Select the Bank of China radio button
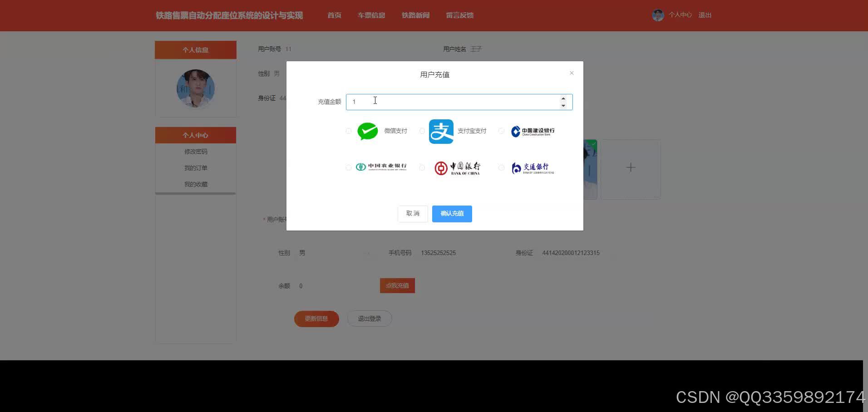The image size is (868, 412). click(x=422, y=167)
